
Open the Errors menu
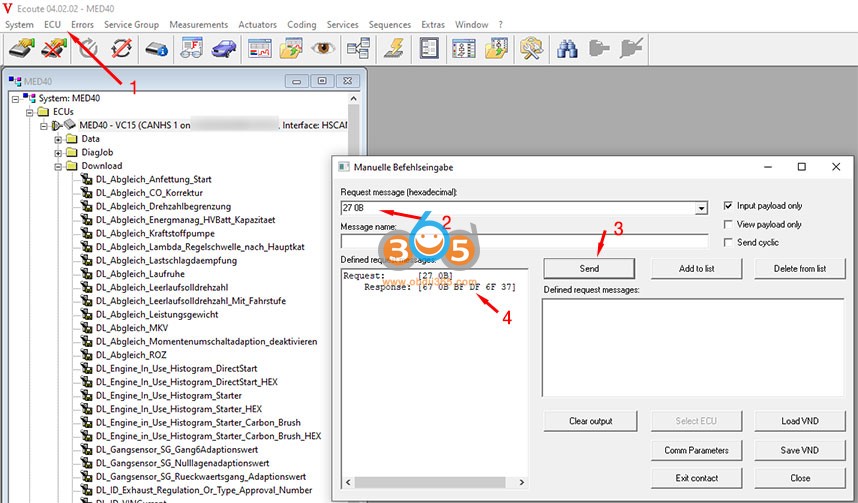(x=82, y=25)
